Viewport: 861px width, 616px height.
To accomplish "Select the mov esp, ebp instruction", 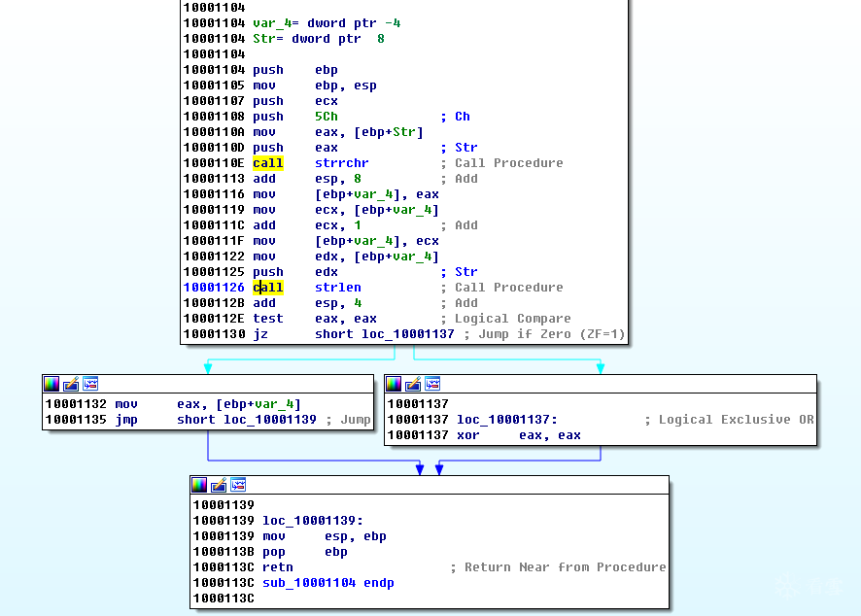I will coord(324,536).
